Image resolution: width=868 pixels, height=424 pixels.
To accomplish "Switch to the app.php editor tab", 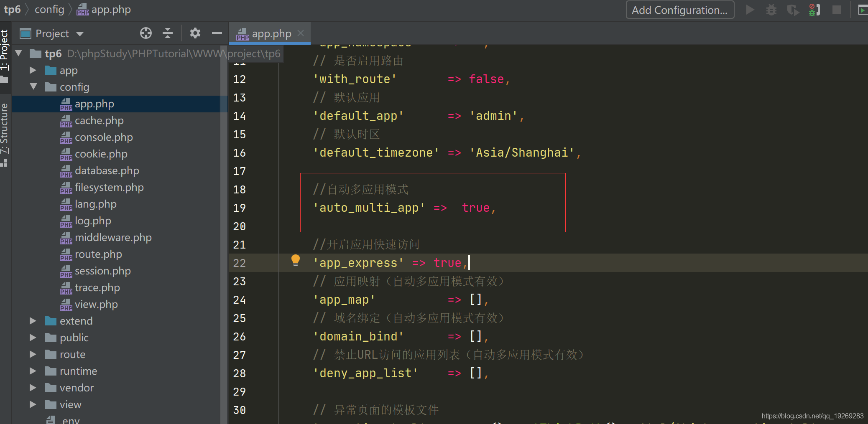I will pos(271,33).
